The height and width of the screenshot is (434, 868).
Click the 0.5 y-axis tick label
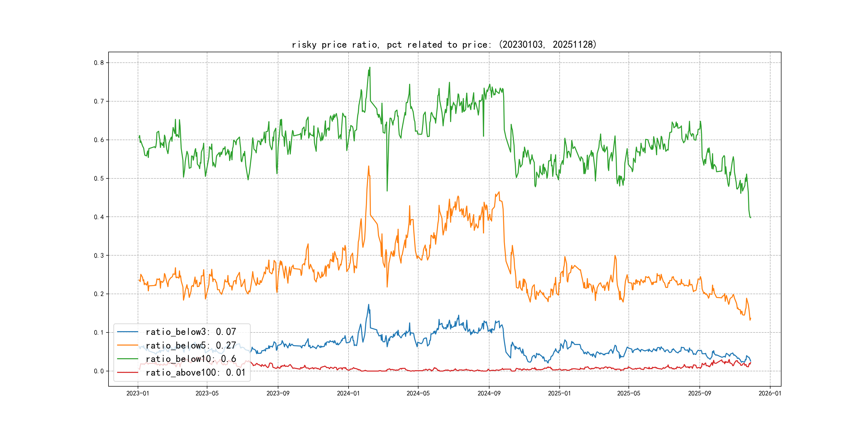click(x=99, y=178)
